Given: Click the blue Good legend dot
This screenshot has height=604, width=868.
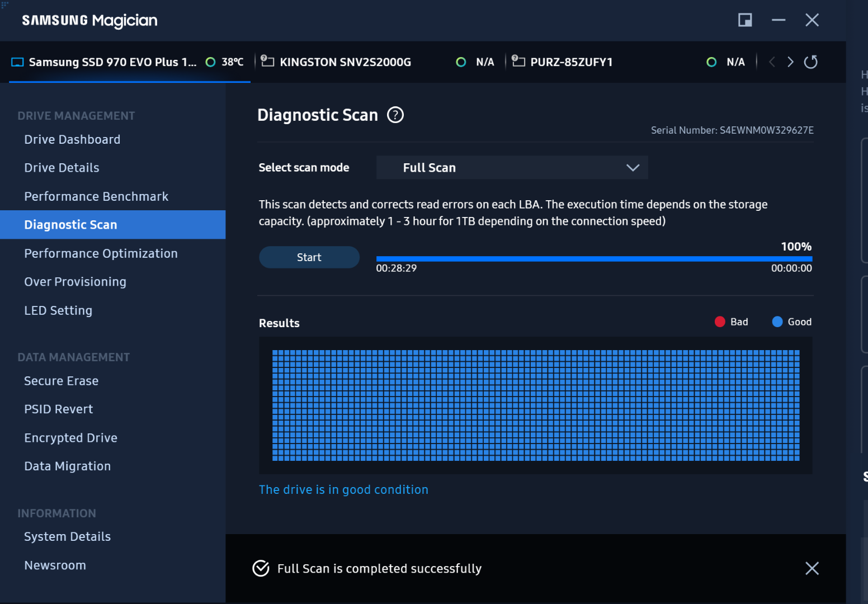Looking at the screenshot, I should coord(777,322).
